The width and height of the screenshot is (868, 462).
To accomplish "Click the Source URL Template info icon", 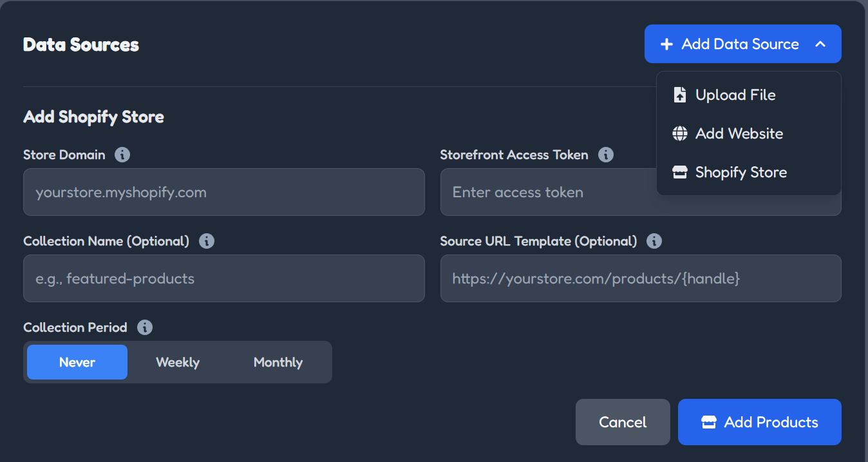I will [x=654, y=241].
